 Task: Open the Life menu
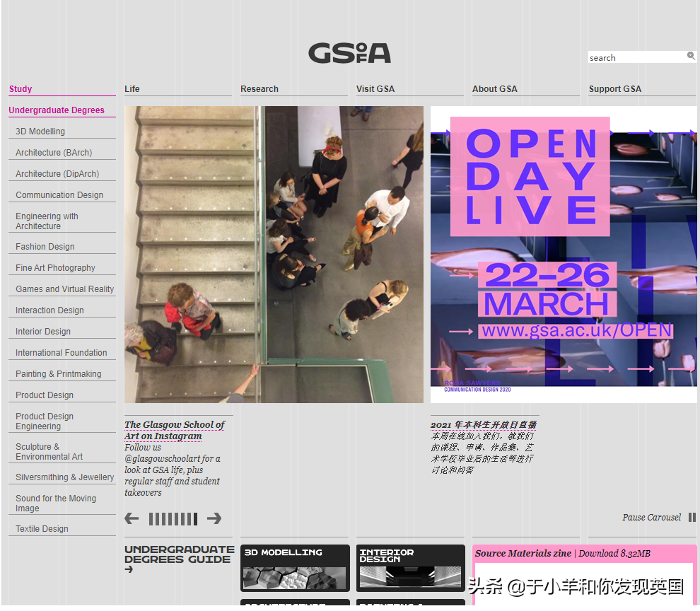coord(132,89)
